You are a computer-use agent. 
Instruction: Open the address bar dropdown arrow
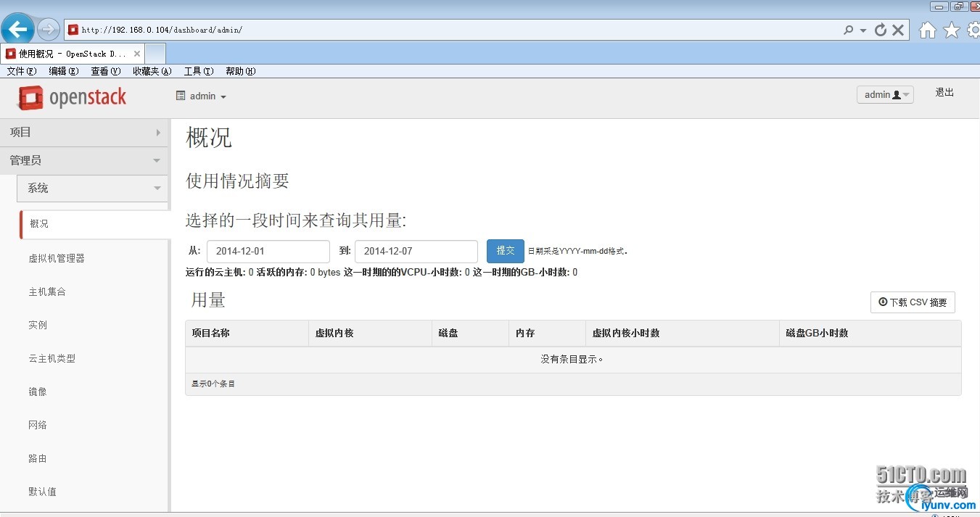863,30
